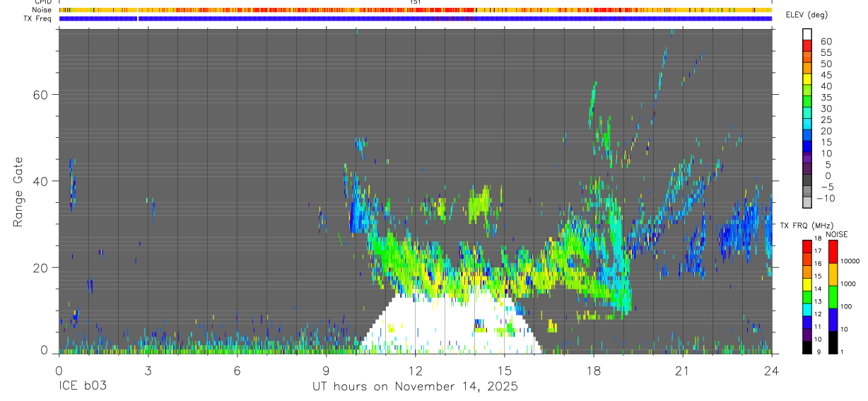The height and width of the screenshot is (401, 868).
Task: Click the blue TX Freq strip above the plot
Action: (415, 18)
